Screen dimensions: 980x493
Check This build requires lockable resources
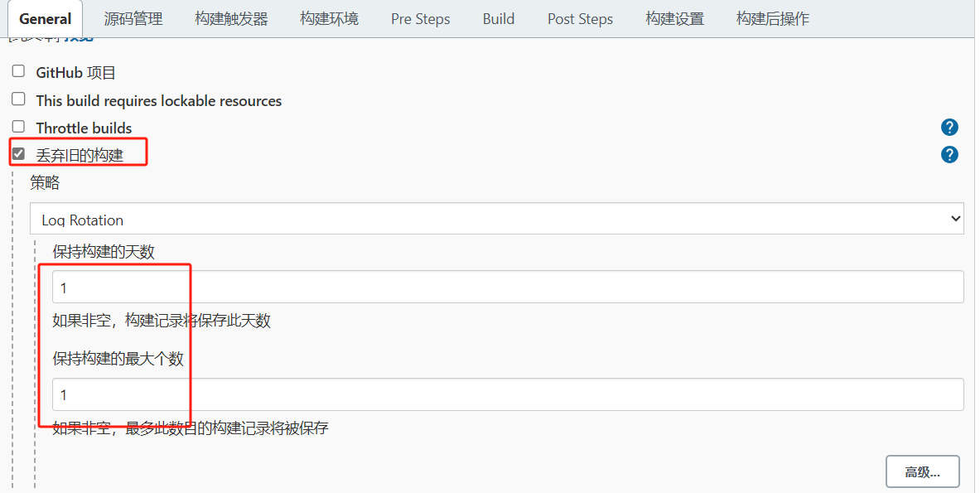(18, 99)
